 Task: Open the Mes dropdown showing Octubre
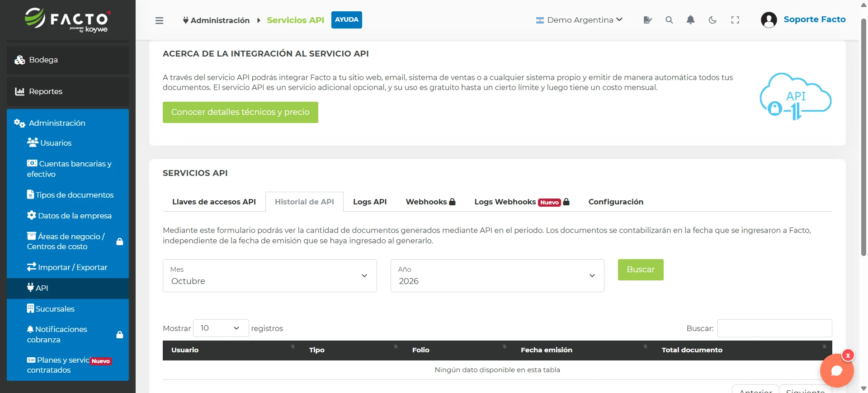270,275
